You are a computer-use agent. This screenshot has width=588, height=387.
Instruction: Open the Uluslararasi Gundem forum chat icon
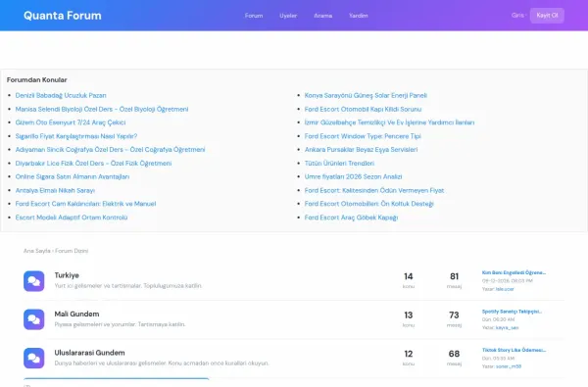coord(33,359)
